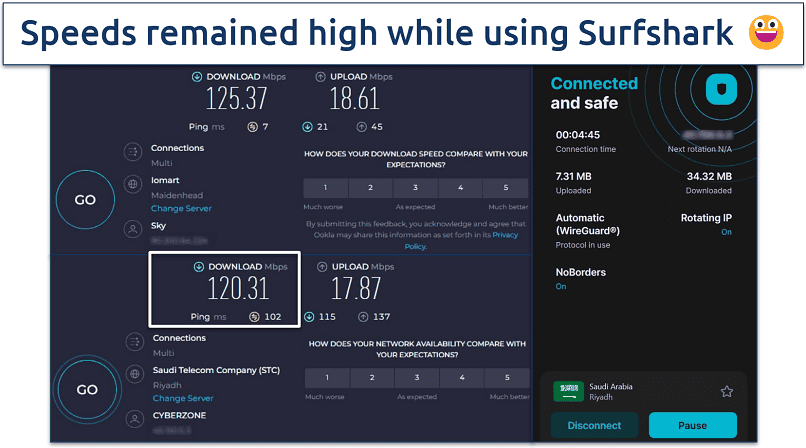The width and height of the screenshot is (806, 448).
Task: Click the Sky provider name
Action: [x=158, y=226]
